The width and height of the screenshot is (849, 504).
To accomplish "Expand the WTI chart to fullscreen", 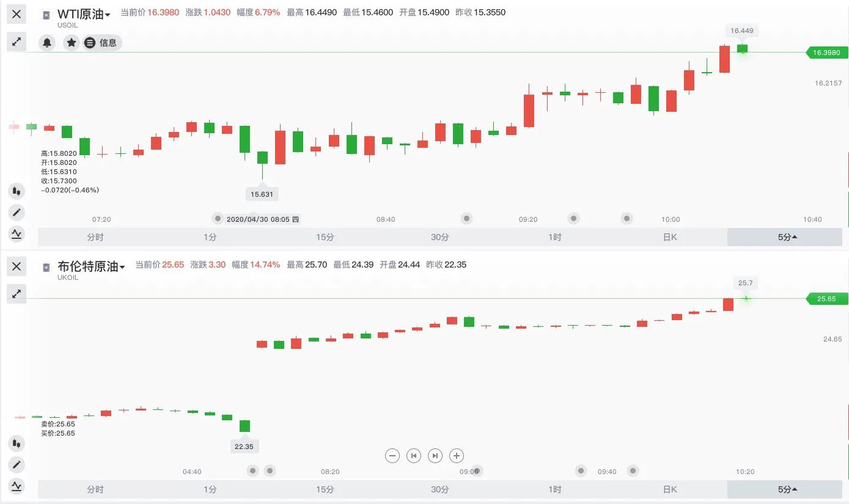I will click(x=17, y=42).
